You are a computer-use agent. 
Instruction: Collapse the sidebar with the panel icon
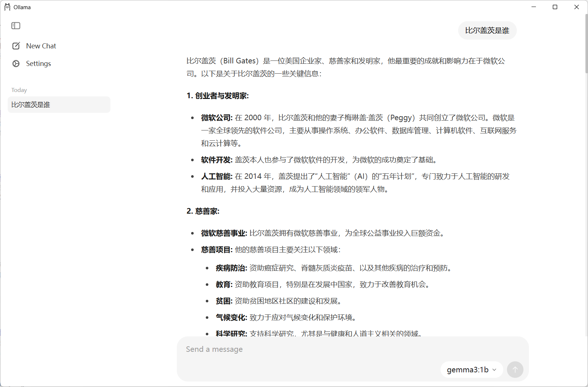pos(16,26)
